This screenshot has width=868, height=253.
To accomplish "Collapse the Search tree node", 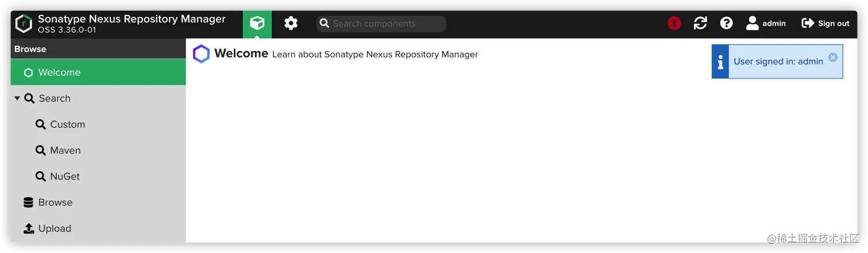I will tap(17, 99).
